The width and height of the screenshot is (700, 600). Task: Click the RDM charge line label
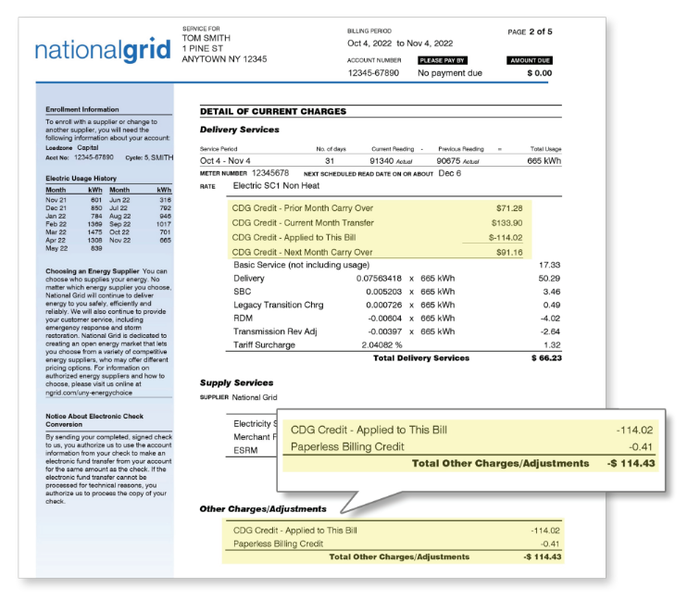243,319
